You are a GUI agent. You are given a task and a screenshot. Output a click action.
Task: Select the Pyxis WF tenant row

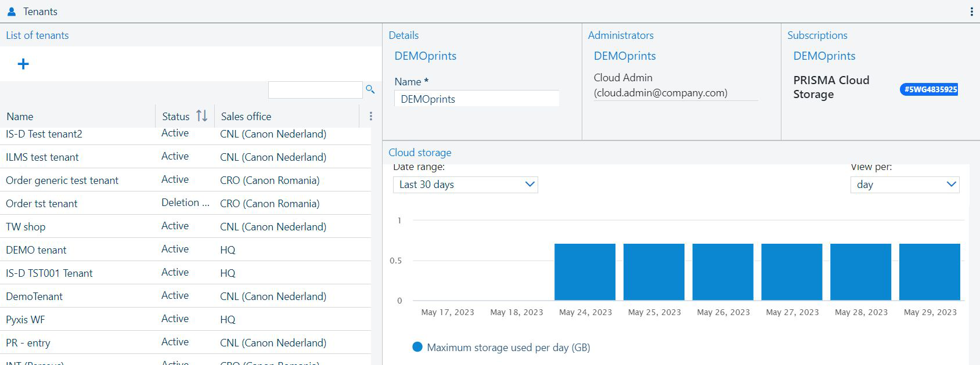(26, 320)
